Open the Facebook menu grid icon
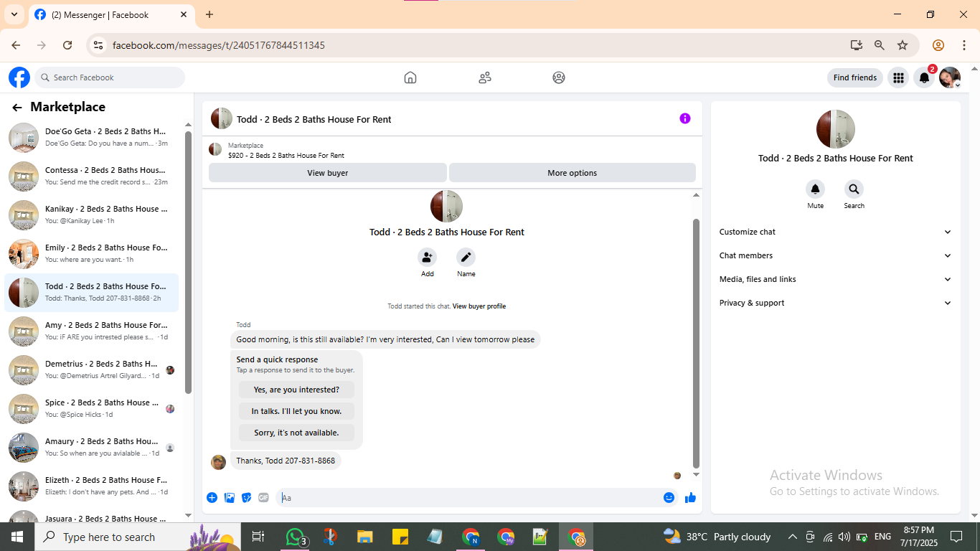This screenshot has height=551, width=980. [x=898, y=77]
